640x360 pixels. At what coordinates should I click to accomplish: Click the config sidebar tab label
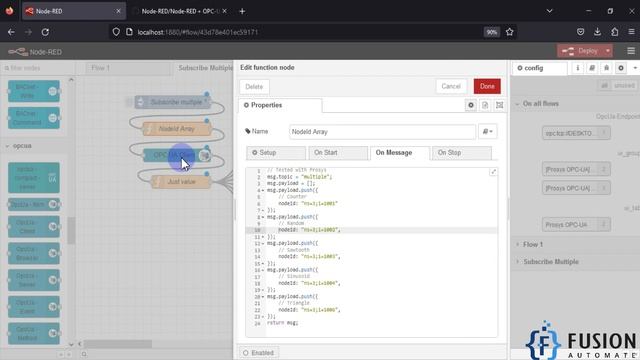point(539,68)
